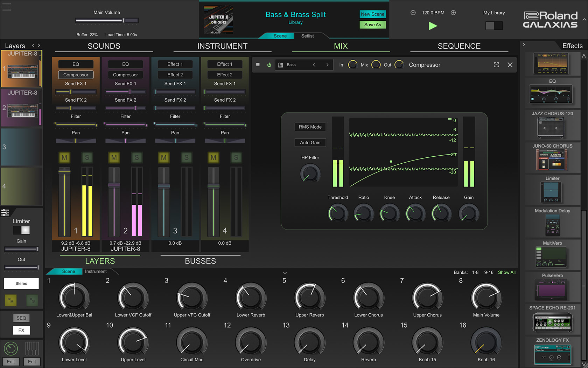The image size is (588, 368).
Task: Select the Modulation Delay effect
Action: click(x=552, y=225)
